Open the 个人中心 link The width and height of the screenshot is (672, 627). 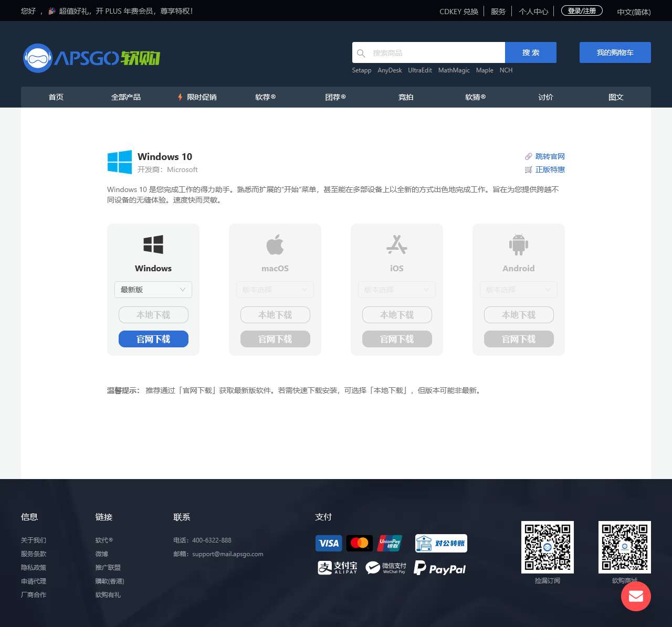click(x=533, y=12)
